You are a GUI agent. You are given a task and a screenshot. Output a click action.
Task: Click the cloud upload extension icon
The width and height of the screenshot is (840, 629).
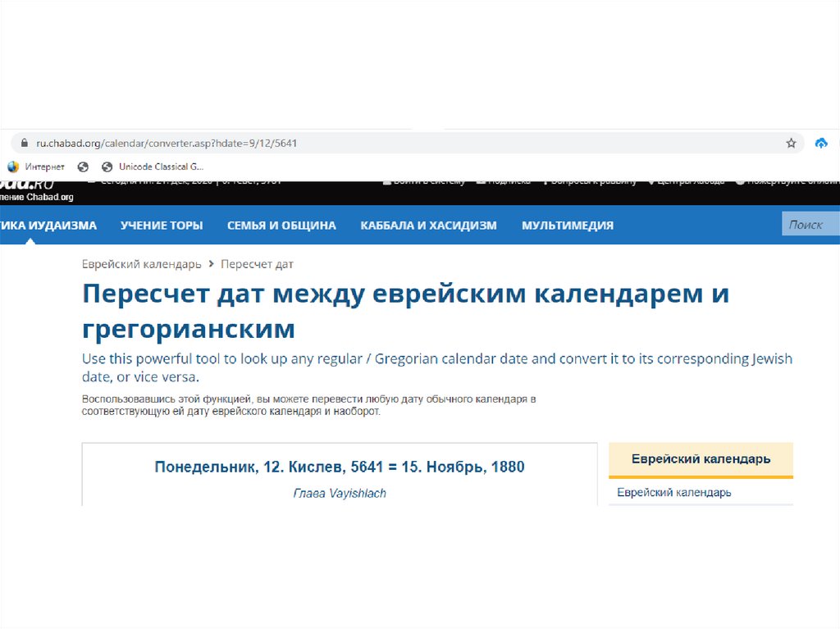(x=820, y=143)
